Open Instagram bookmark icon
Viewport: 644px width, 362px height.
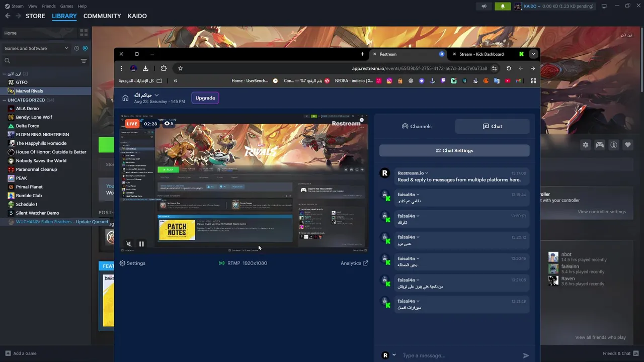pyautogui.click(x=389, y=80)
